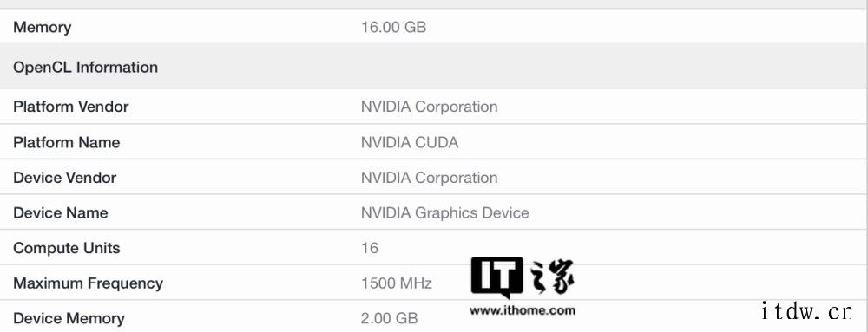Click the Platform Name label
Screen dimensions: 868x332
[x=67, y=142]
